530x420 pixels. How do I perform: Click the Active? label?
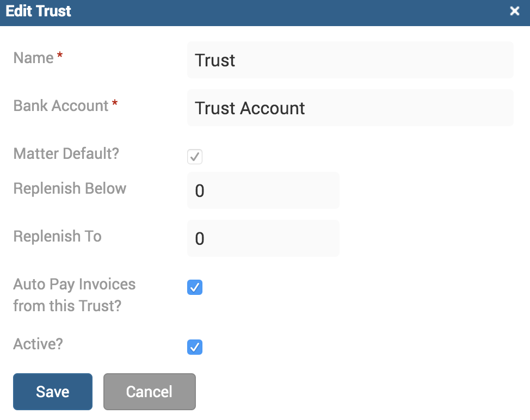pyautogui.click(x=38, y=344)
